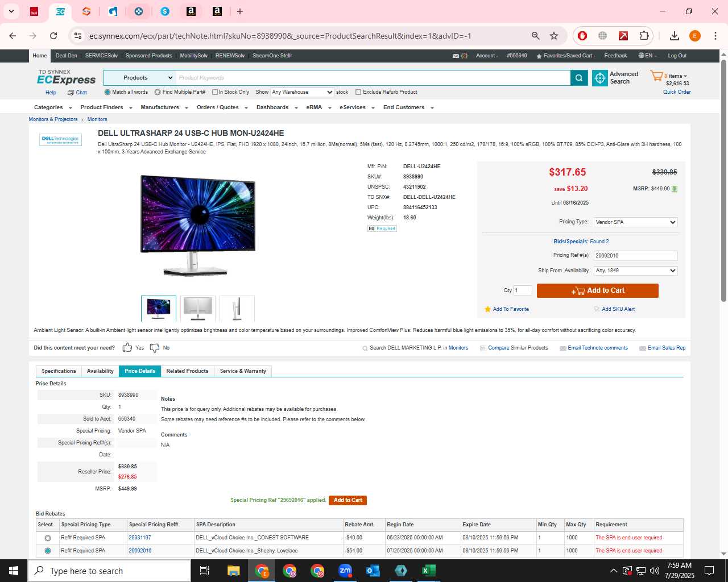The image size is (728, 582).
Task: Expand the Manufacturers menu
Action: click(164, 107)
